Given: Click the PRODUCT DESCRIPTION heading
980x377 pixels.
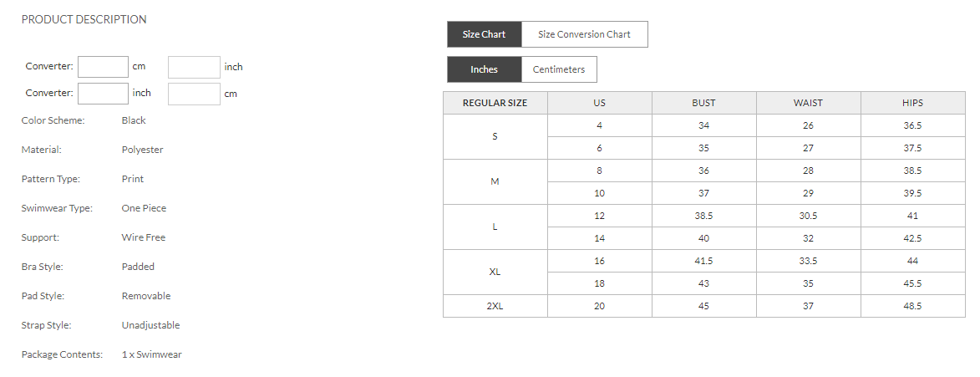Looking at the screenshot, I should [x=84, y=19].
